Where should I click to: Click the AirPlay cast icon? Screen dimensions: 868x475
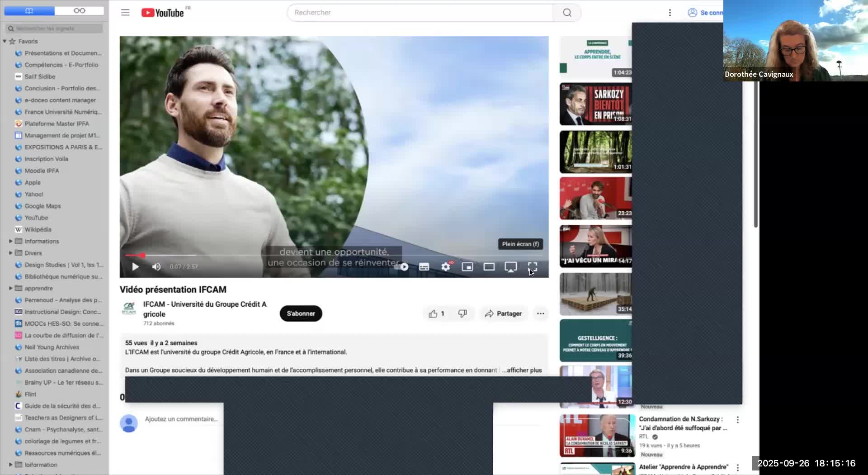pyautogui.click(x=510, y=267)
